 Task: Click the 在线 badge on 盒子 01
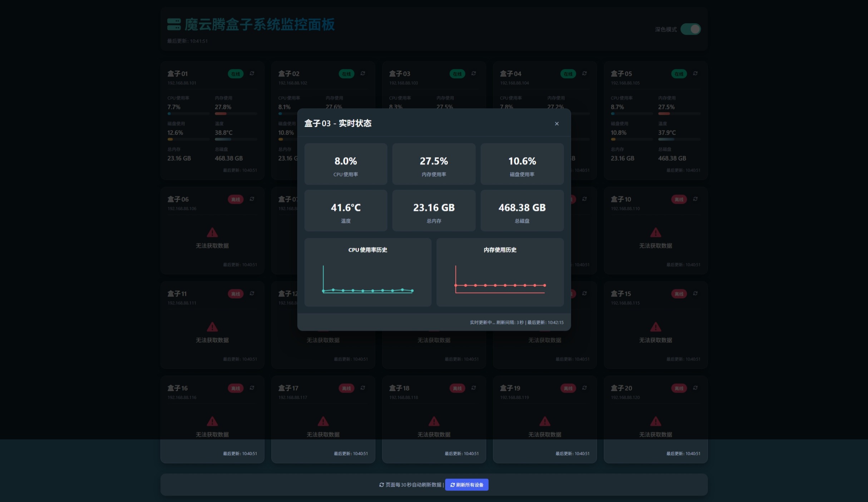point(236,74)
